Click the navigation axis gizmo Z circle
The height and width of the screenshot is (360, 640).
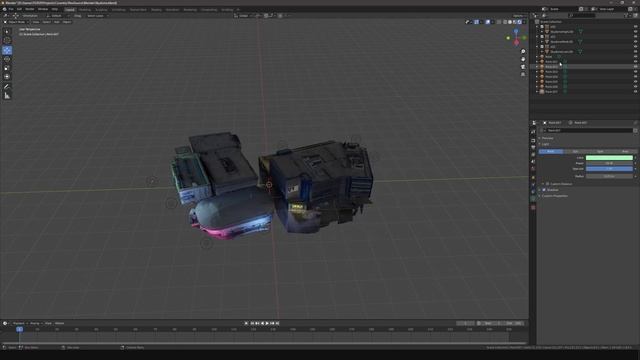(516, 31)
